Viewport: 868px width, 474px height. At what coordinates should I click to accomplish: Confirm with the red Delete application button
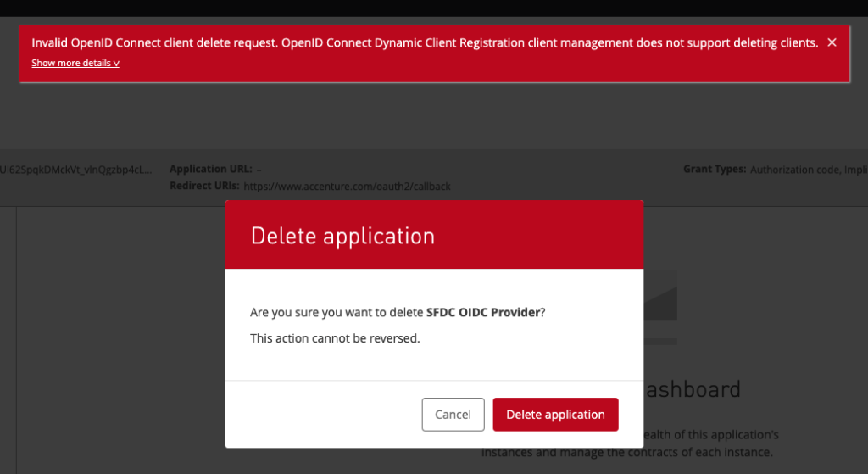click(555, 415)
